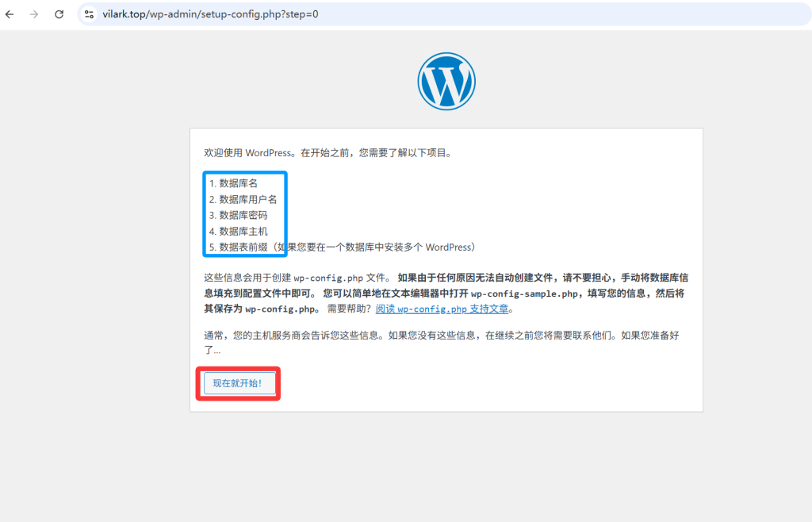Click the back navigation arrow
This screenshot has width=812, height=522.
[9, 13]
